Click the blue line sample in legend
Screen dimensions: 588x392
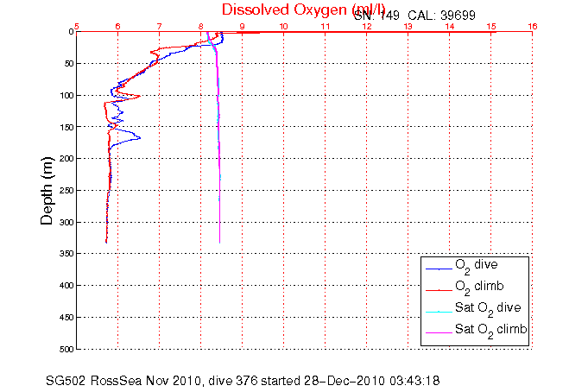[439, 269]
